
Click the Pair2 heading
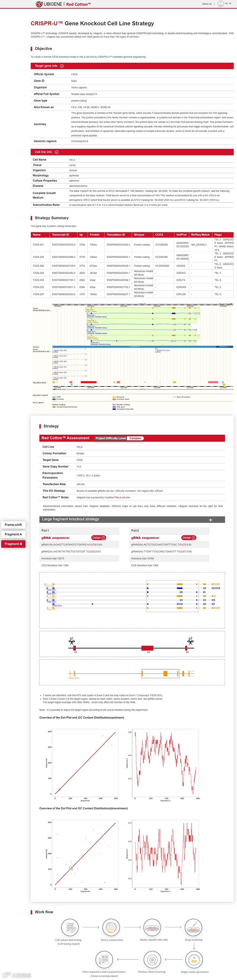click(135, 530)
